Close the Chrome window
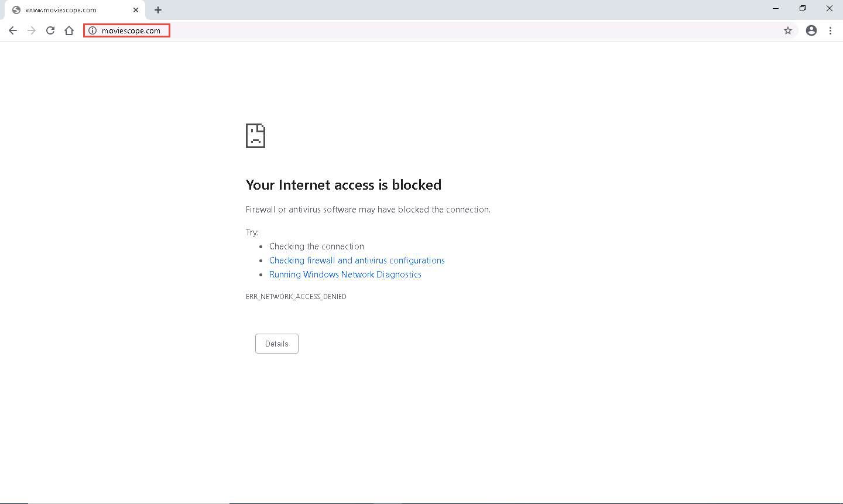 click(x=830, y=9)
